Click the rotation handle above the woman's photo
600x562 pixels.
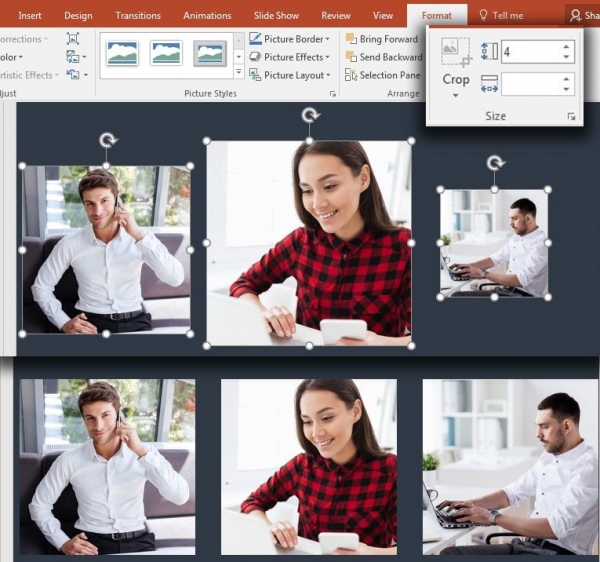(309, 116)
